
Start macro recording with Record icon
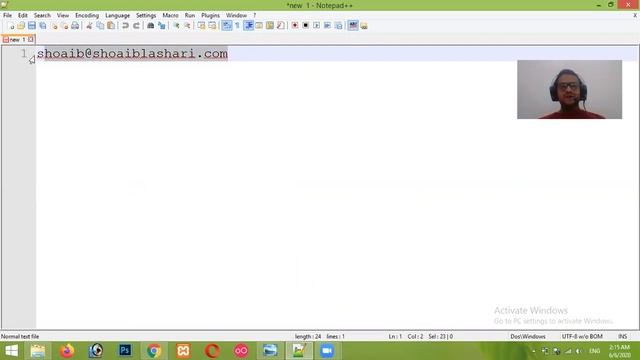tap(294, 26)
